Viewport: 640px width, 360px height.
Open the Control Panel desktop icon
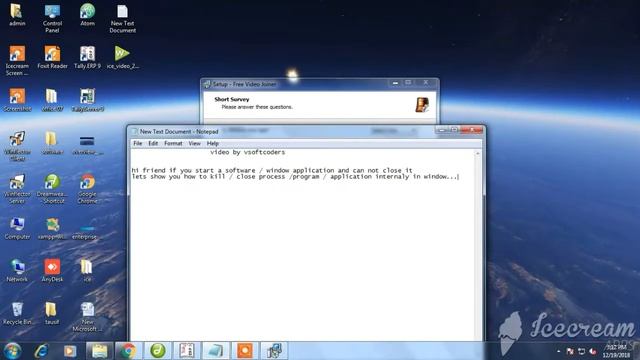pos(52,18)
